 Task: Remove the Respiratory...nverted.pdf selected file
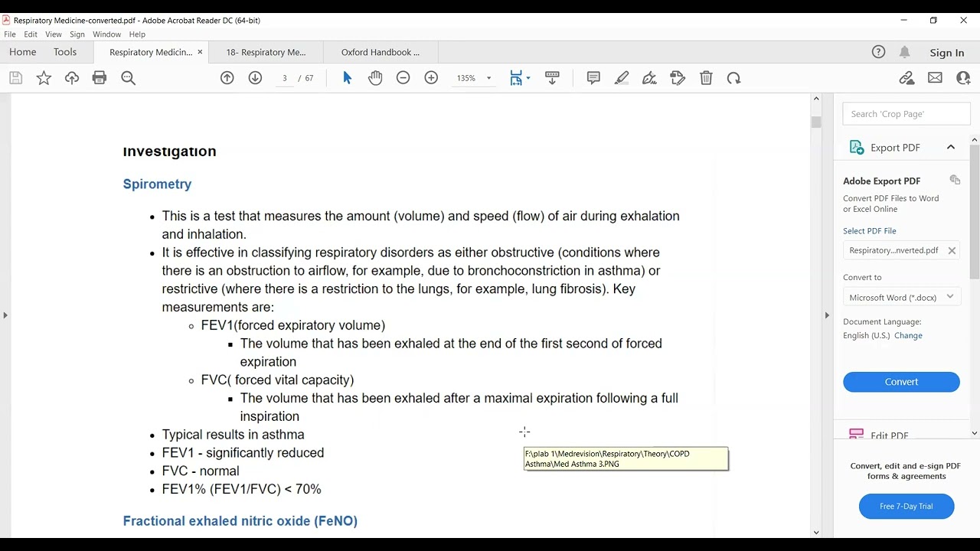[952, 250]
